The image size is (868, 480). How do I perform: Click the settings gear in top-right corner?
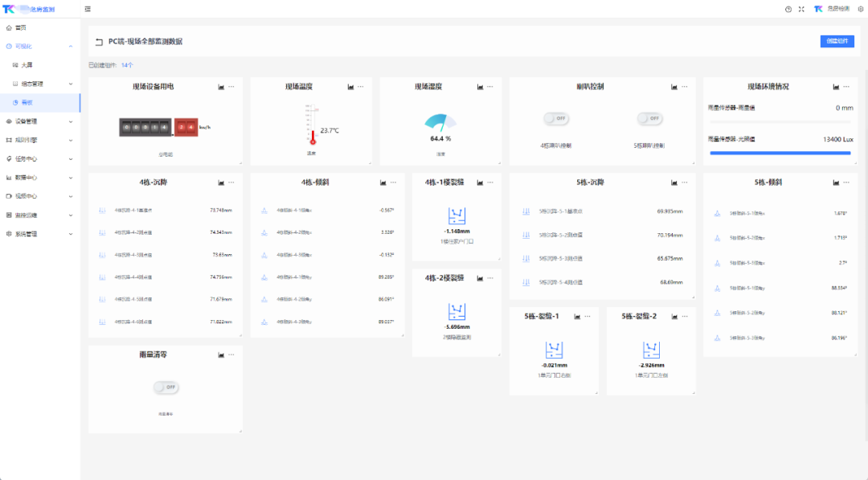tap(859, 9)
